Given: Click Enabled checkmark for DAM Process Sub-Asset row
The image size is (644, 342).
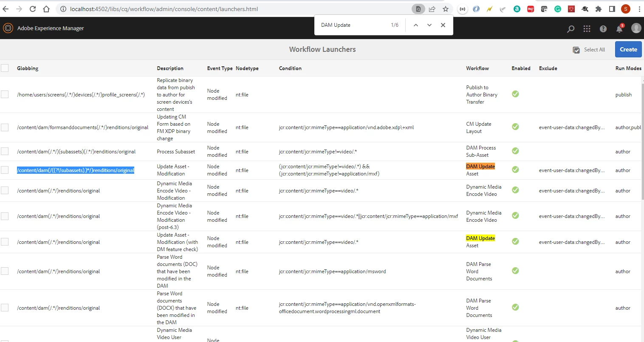Looking at the screenshot, I should pos(515,151).
